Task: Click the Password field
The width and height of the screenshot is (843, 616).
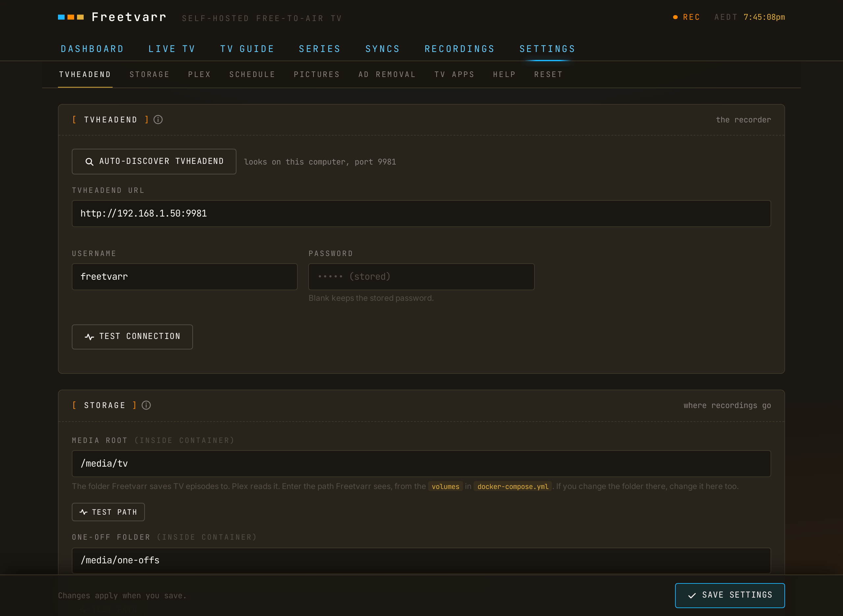Action: click(421, 277)
